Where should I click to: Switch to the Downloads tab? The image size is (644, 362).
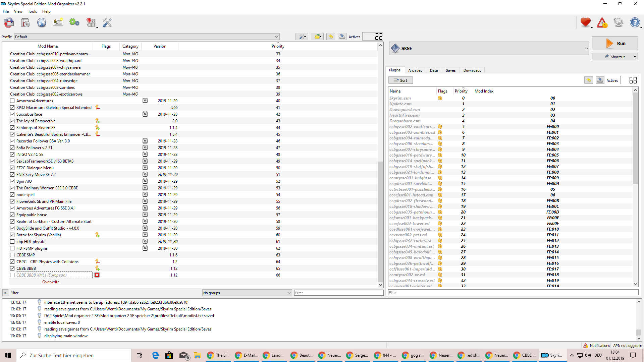[472, 70]
